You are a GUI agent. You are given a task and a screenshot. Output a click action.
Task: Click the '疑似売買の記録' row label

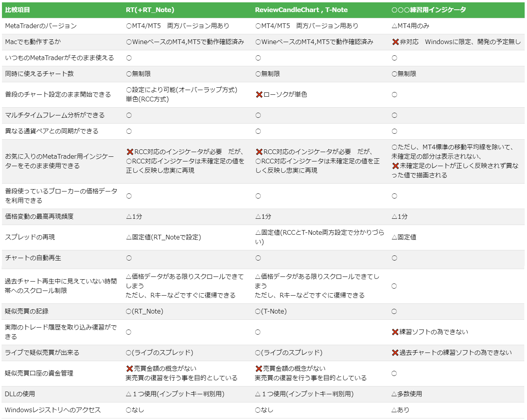27,312
